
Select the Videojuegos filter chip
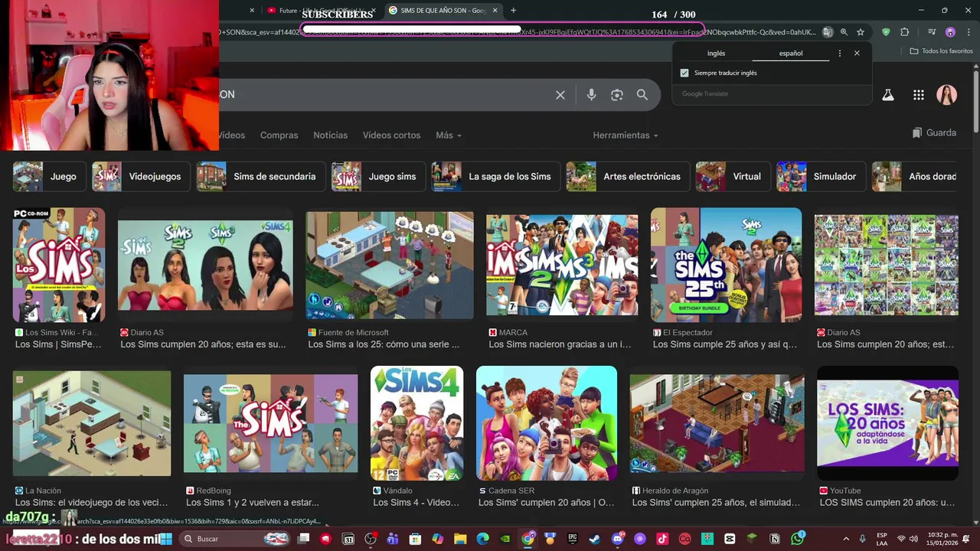pyautogui.click(x=141, y=176)
